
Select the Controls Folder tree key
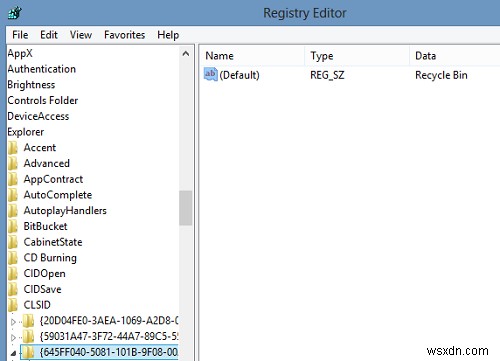tap(43, 100)
